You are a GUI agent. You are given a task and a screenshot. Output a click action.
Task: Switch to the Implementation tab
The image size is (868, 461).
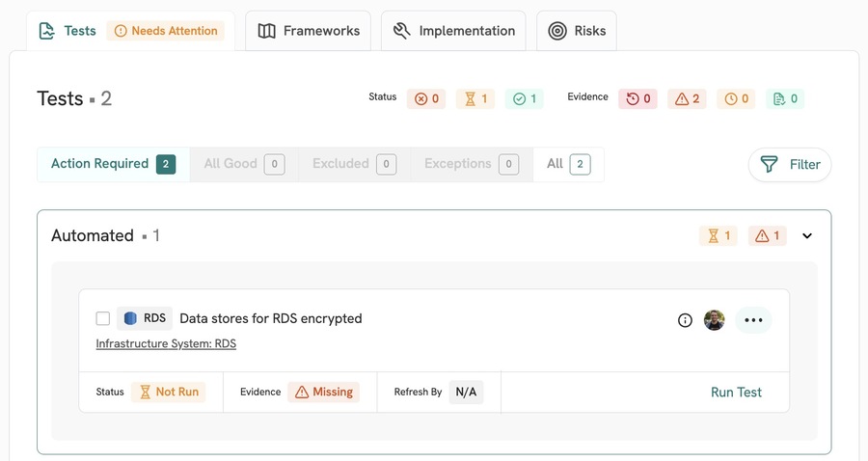453,31
